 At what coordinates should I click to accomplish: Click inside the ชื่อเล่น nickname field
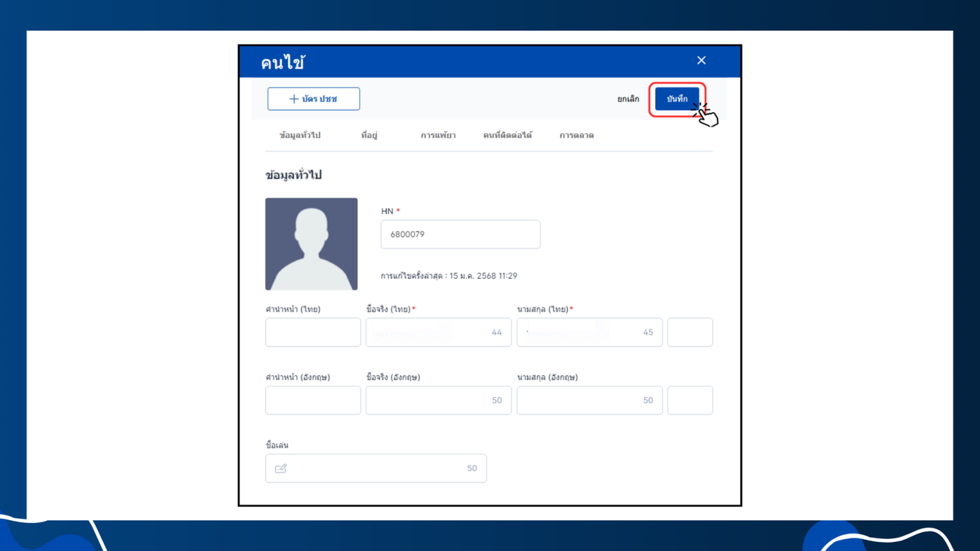click(x=376, y=468)
